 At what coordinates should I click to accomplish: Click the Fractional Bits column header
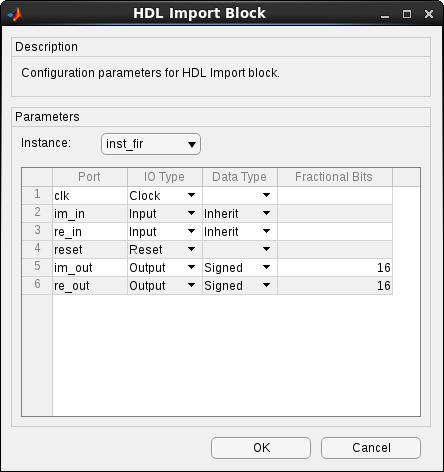(x=335, y=177)
